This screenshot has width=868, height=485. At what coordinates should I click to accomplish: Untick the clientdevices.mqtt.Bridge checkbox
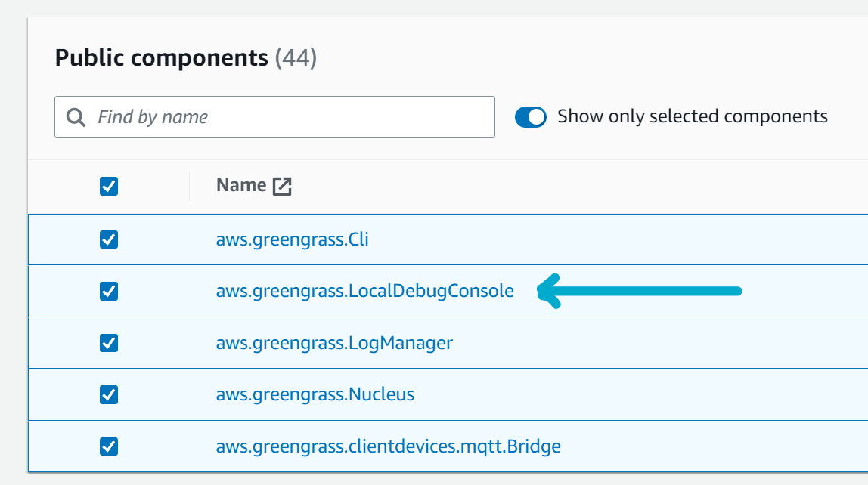click(x=109, y=446)
